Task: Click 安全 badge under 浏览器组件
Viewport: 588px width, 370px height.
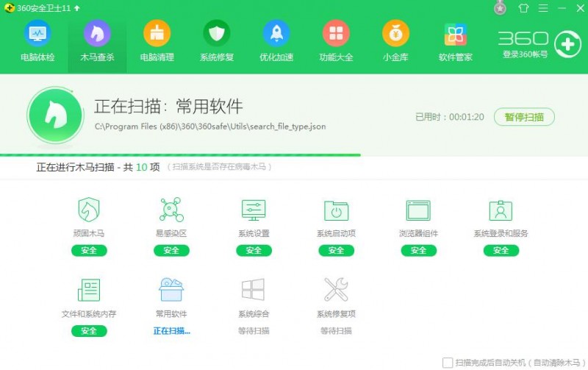Action: tap(418, 250)
